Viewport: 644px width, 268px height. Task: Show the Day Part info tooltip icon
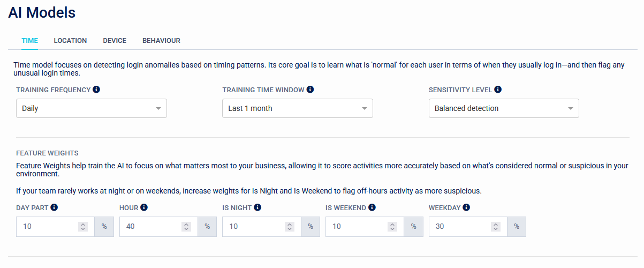pos(54,207)
